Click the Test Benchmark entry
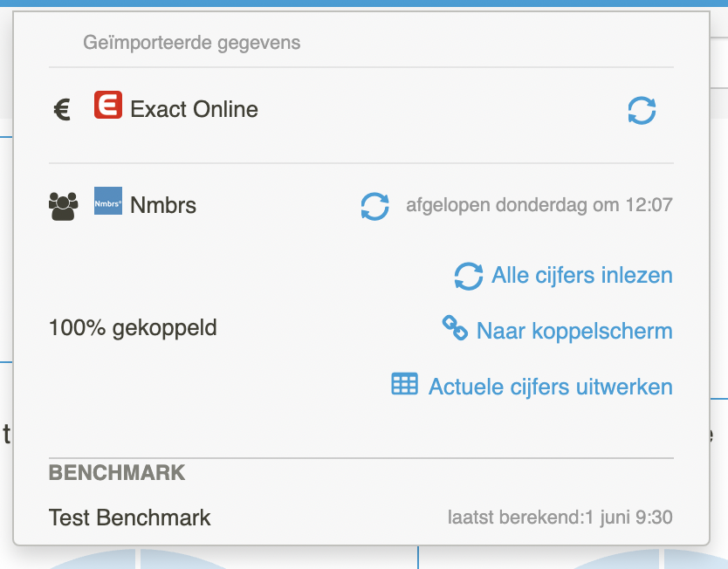 pos(129,518)
